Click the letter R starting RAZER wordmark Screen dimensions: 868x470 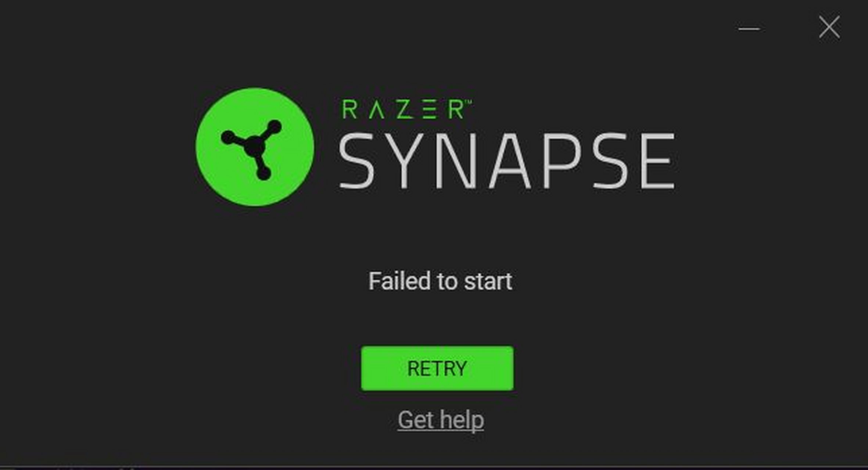point(349,109)
